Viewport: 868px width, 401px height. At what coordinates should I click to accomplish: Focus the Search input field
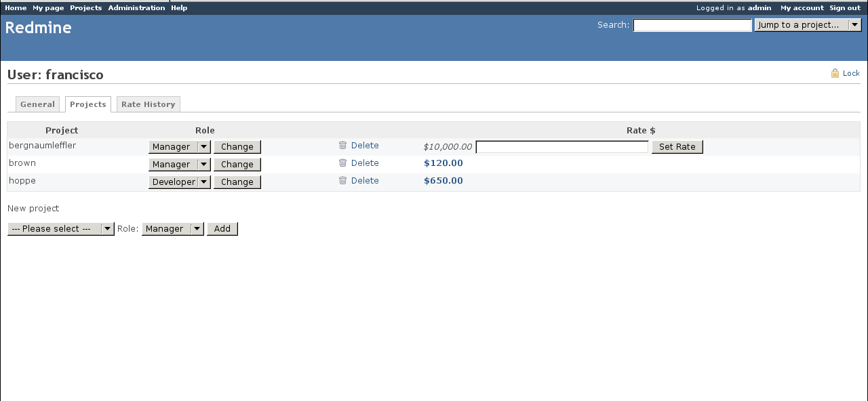tap(692, 25)
